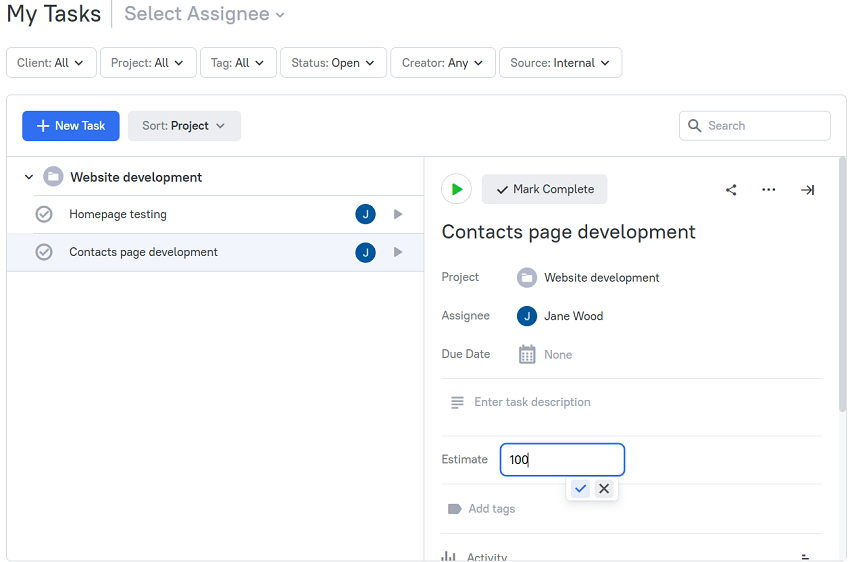Click the share icon in task details

coord(731,190)
